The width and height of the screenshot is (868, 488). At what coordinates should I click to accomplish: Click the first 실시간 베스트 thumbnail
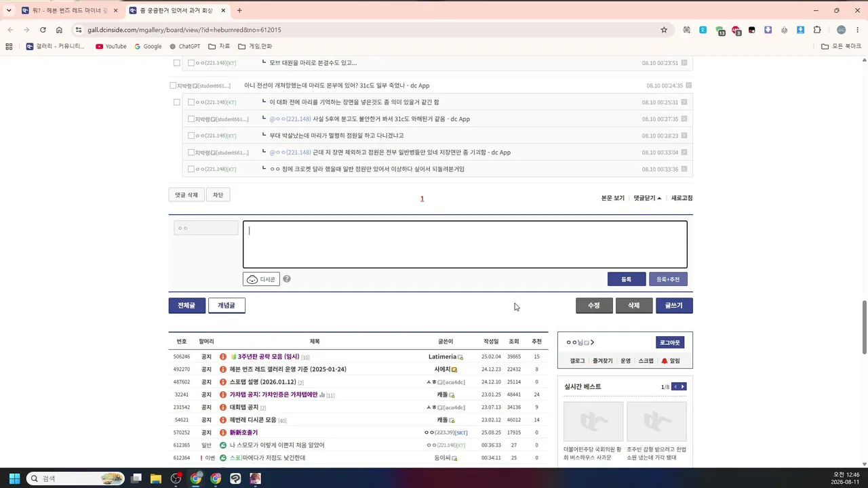[593, 422]
